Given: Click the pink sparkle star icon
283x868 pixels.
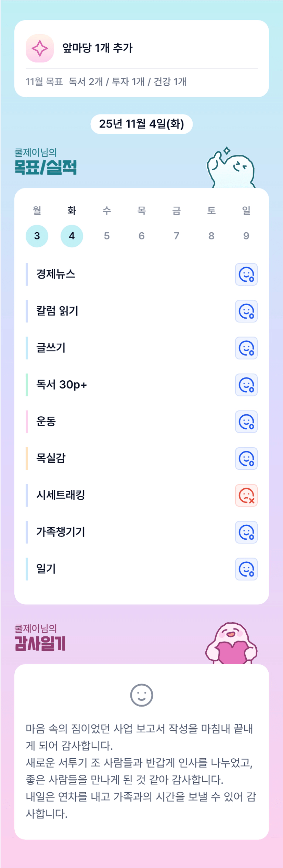Looking at the screenshot, I should coord(40,48).
